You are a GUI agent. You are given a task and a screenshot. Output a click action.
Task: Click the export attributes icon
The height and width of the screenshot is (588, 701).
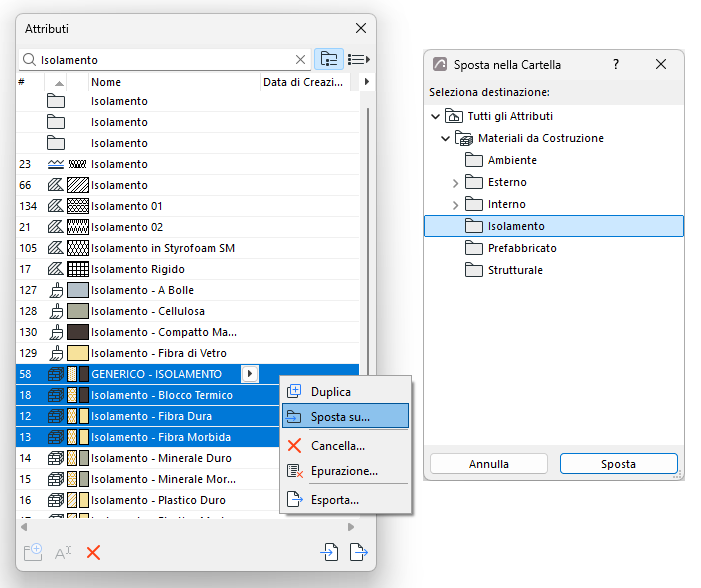[x=359, y=552]
